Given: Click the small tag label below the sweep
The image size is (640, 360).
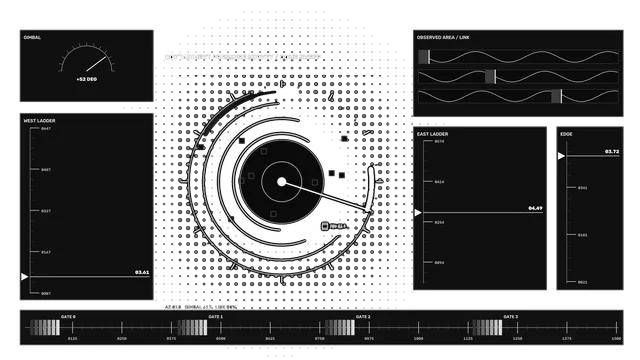Looking at the screenshot, I should 333,226.
